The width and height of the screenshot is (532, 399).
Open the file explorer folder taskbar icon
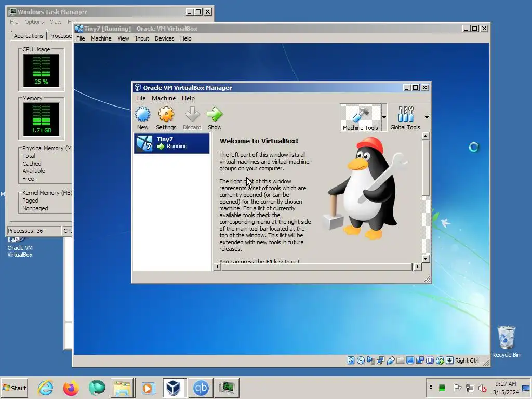(123, 388)
